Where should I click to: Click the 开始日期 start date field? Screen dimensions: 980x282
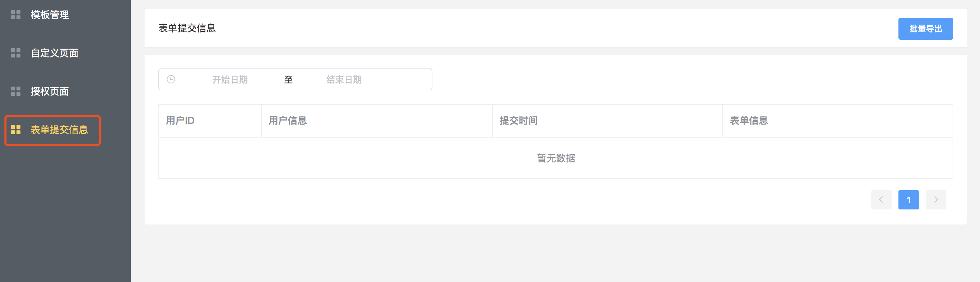pyautogui.click(x=230, y=80)
